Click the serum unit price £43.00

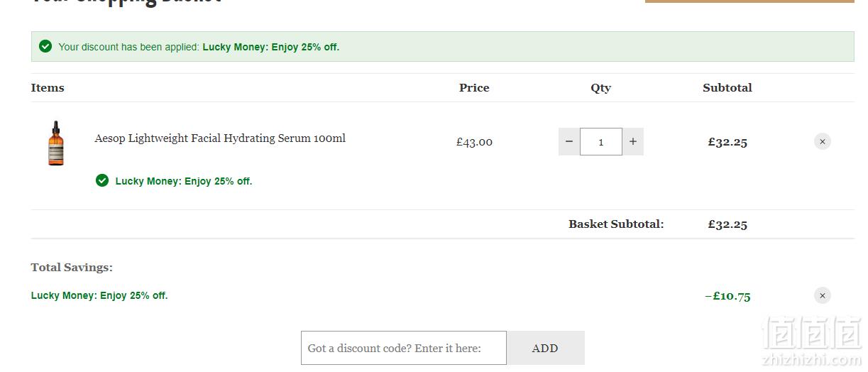(x=474, y=142)
